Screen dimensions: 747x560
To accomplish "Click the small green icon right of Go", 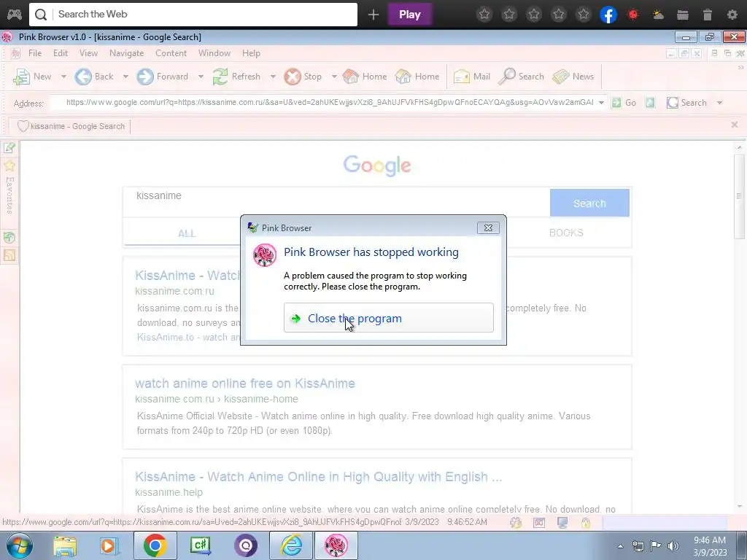I will [650, 102].
